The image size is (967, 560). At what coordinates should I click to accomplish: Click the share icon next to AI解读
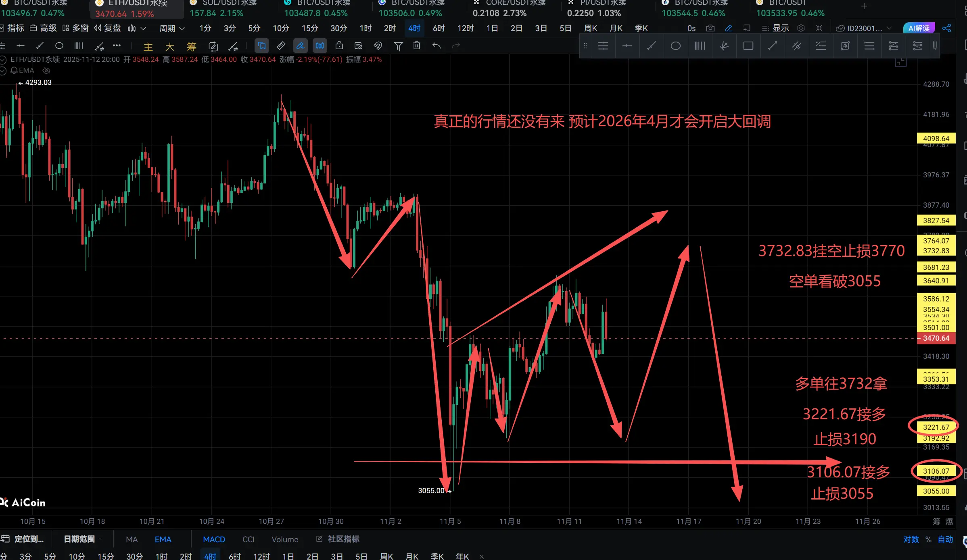(946, 28)
